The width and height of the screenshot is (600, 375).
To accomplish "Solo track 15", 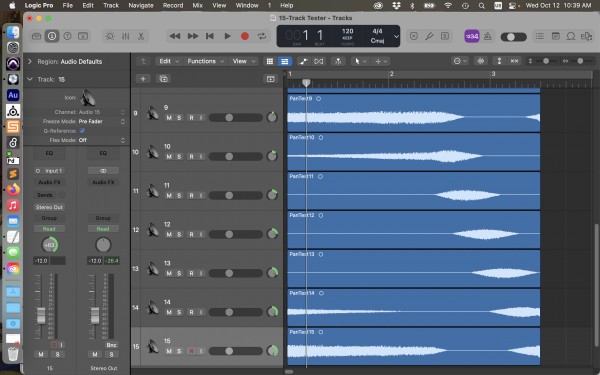I will (179, 351).
